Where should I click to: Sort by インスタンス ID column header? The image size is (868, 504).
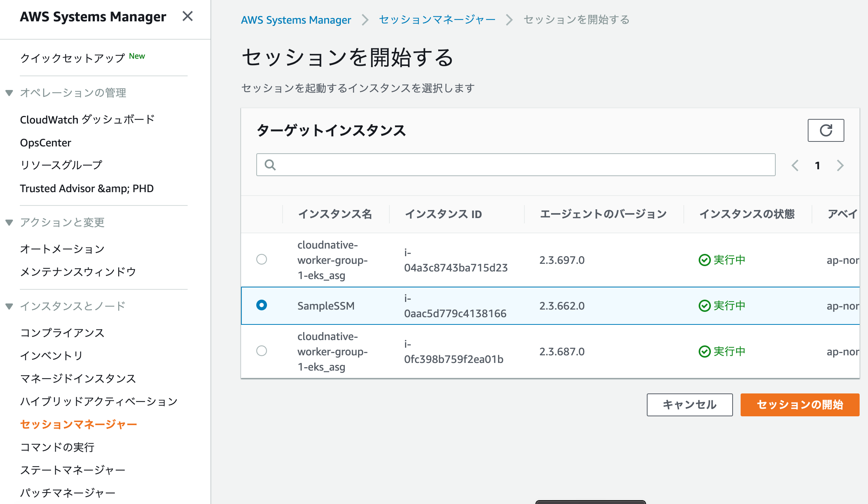443,214
